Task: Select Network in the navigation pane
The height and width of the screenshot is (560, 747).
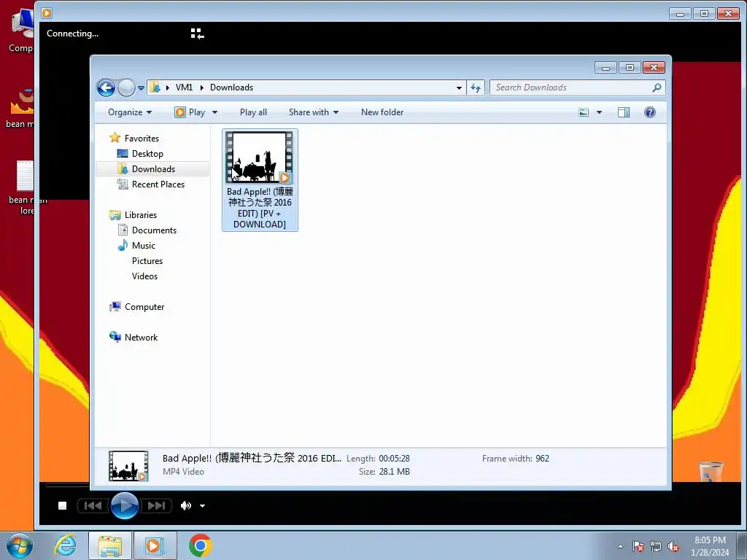Action: (x=141, y=338)
